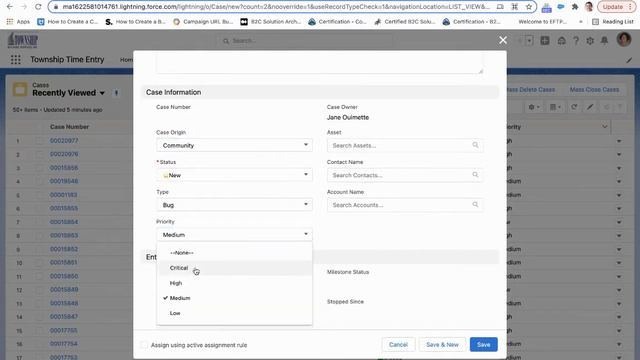The image size is (640, 360).
Task: Click the inline edit pencil icon in list toolbar
Action: point(590,107)
